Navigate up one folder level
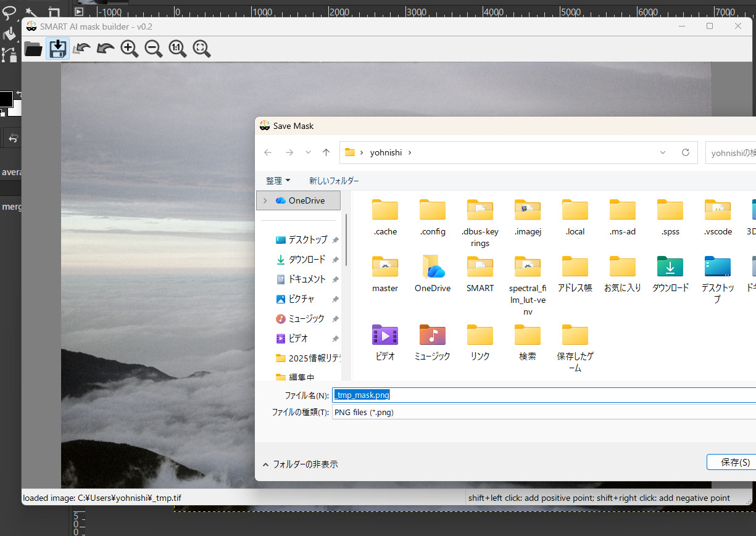756x536 pixels. point(326,152)
